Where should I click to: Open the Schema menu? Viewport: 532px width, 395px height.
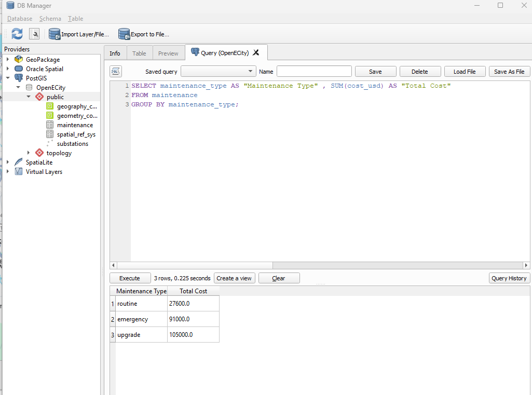pos(50,19)
